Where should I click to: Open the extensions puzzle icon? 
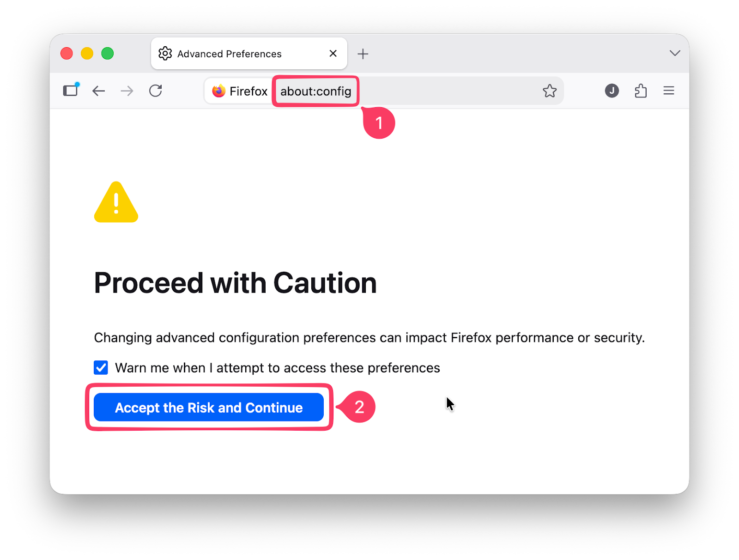[x=641, y=91]
